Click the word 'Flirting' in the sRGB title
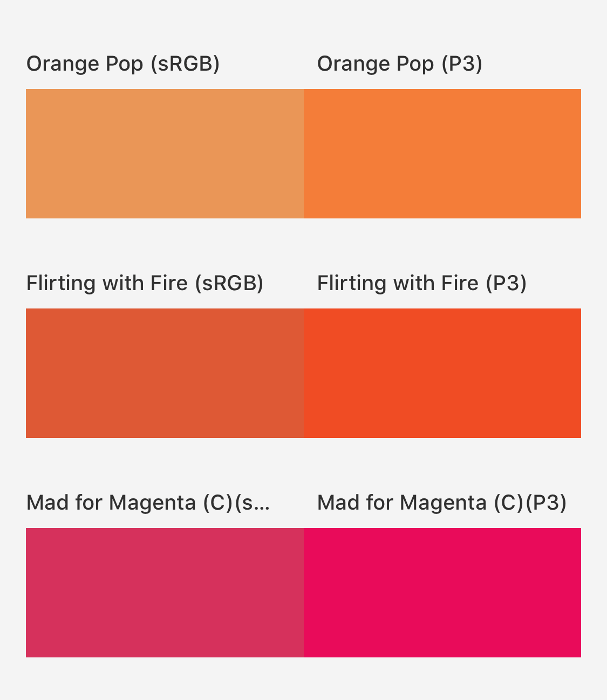 [62, 283]
